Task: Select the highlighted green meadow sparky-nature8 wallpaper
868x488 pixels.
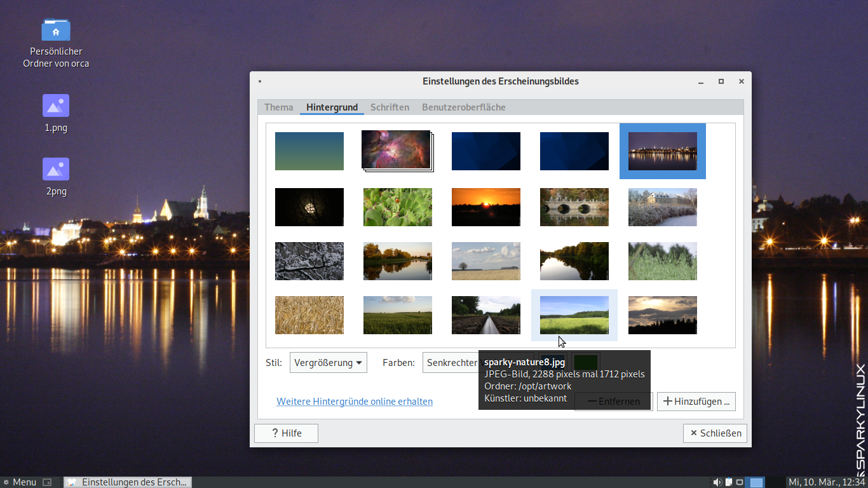Action: (574, 315)
